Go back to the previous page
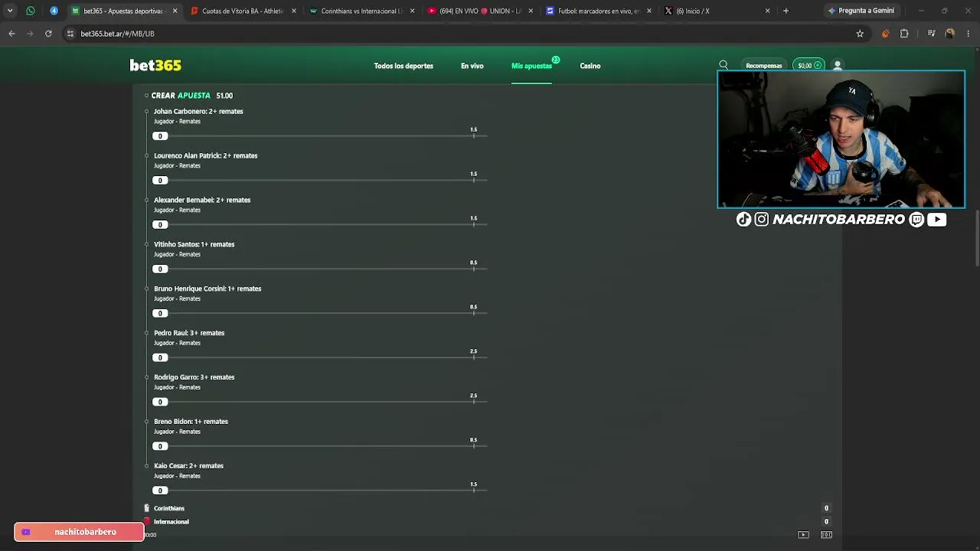 coord(11,34)
